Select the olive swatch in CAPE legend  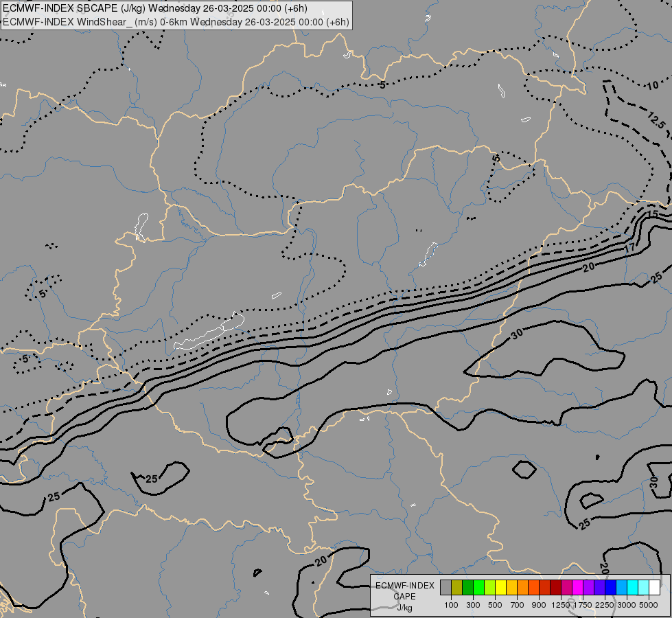point(457,588)
